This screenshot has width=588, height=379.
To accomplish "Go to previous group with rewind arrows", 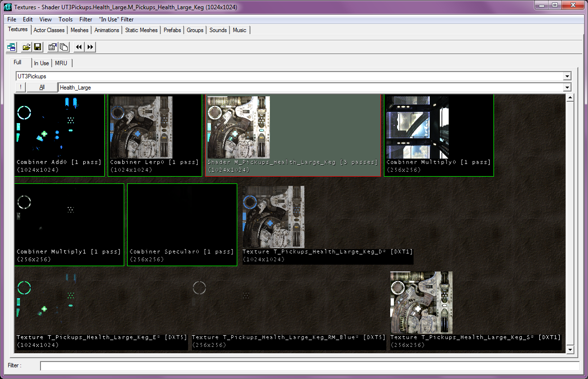I will tap(79, 47).
